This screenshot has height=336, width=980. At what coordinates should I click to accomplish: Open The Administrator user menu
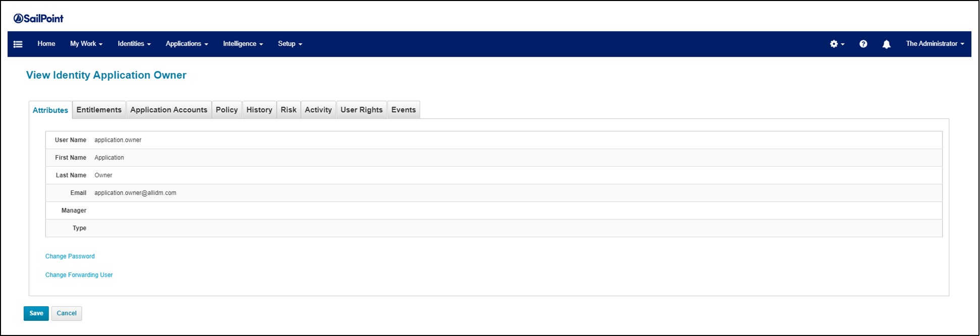click(935, 44)
